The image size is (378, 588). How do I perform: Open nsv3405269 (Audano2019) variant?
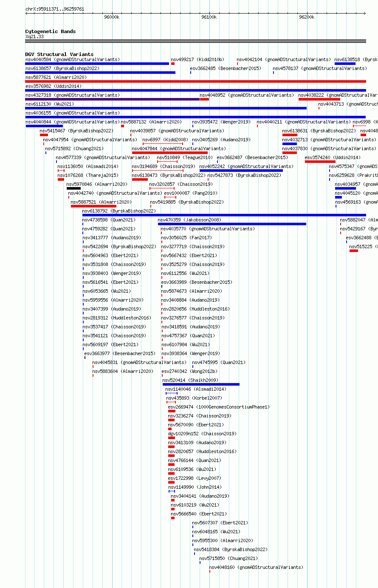coord(221,140)
